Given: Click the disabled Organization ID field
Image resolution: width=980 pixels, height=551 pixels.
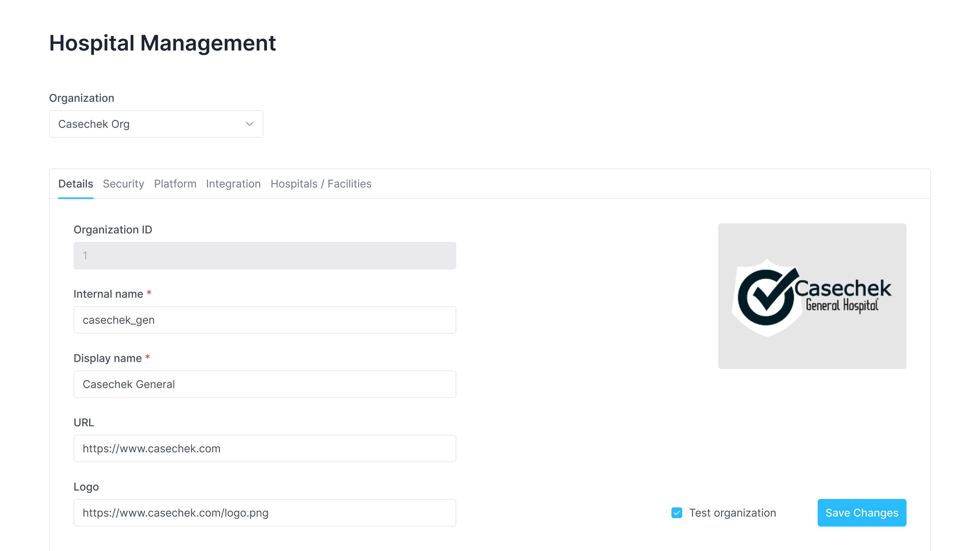Looking at the screenshot, I should coord(264,256).
